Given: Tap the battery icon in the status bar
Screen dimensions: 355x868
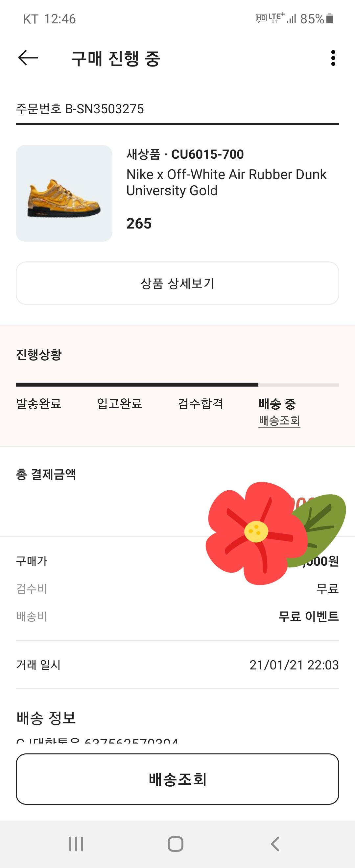Looking at the screenshot, I should [x=330, y=18].
